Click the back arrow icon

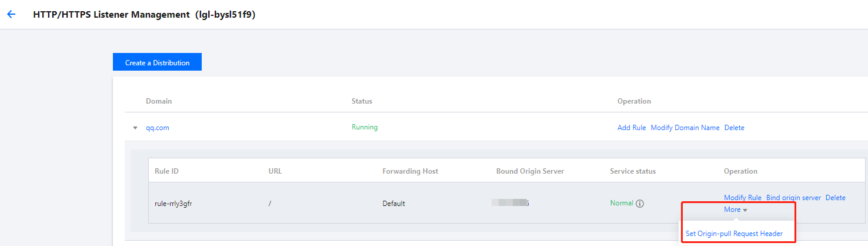[x=11, y=15]
